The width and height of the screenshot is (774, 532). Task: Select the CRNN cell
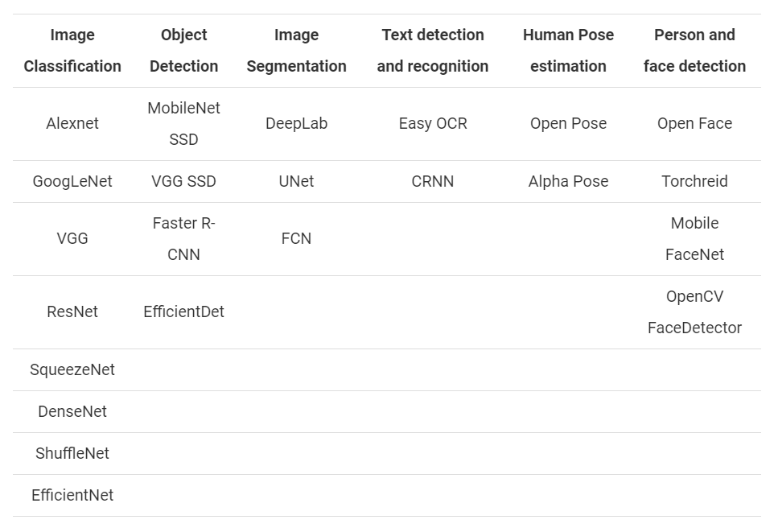tap(432, 181)
